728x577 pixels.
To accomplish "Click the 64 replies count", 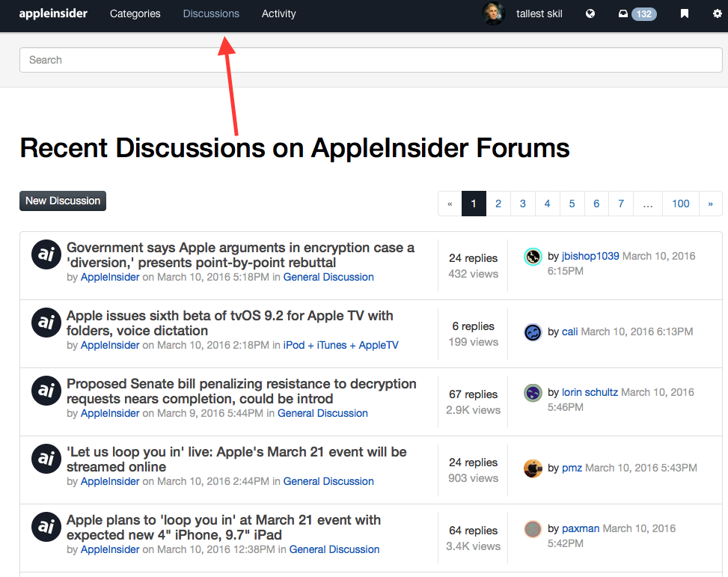I will pos(473,530).
